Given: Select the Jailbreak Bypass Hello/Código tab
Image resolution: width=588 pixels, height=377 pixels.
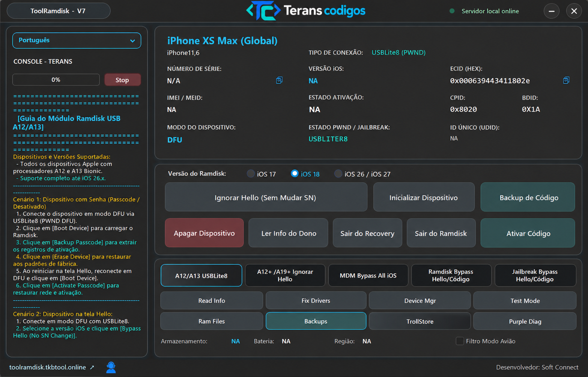Looking at the screenshot, I should tap(535, 276).
